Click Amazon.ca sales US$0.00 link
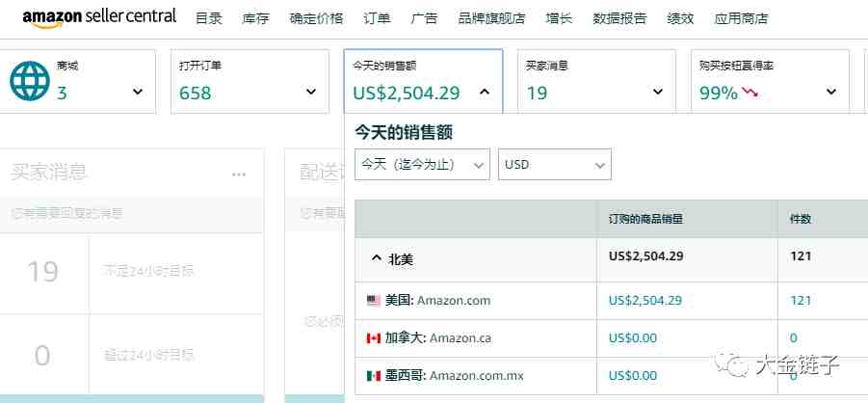Screen dimensions: 868x403 (x=633, y=337)
